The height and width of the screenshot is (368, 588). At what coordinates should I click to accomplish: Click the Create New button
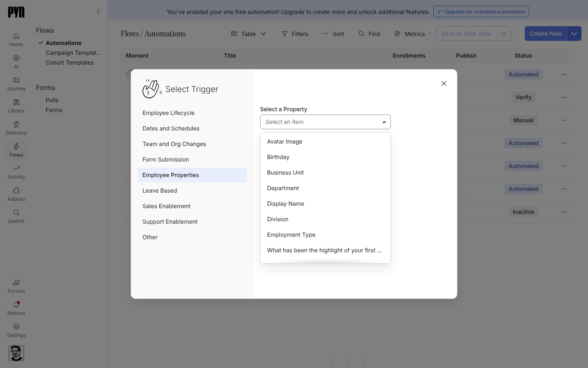pyautogui.click(x=546, y=34)
